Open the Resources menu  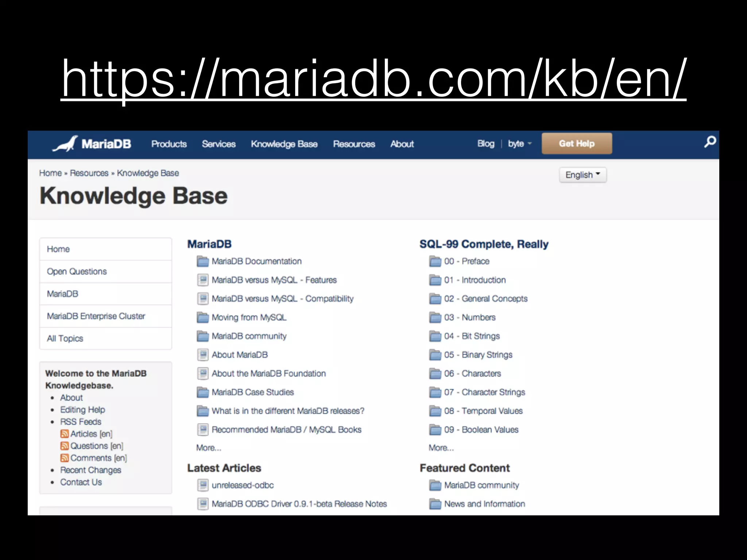[x=354, y=144]
